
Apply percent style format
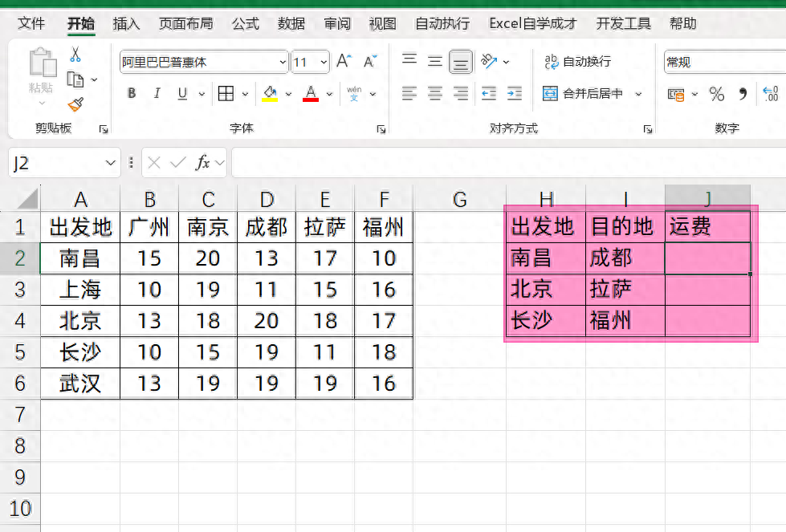pos(717,94)
